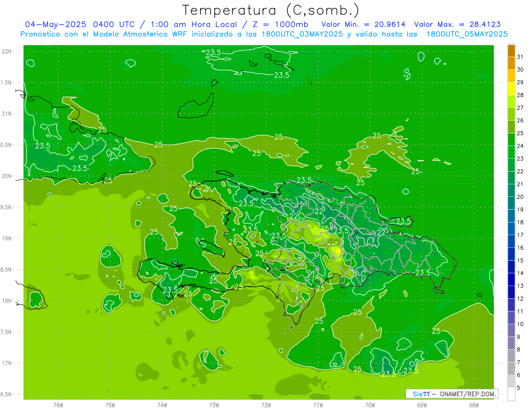532x411 pixels.
Task: Click the '74W' longitude axis label
Action: point(162,405)
